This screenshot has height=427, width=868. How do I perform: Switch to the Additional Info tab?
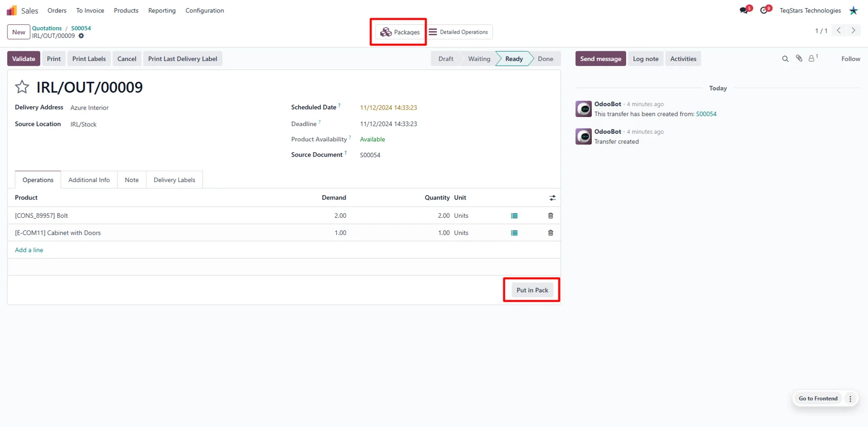point(89,180)
